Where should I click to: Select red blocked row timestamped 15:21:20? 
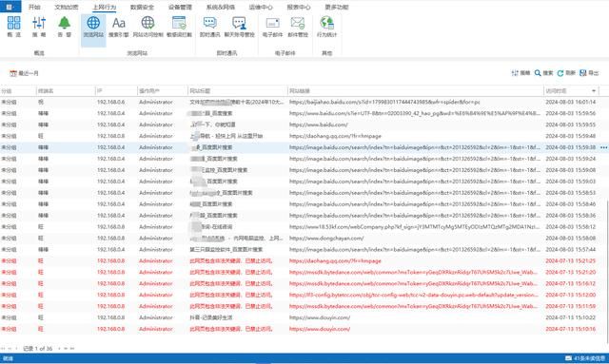tap(304, 272)
